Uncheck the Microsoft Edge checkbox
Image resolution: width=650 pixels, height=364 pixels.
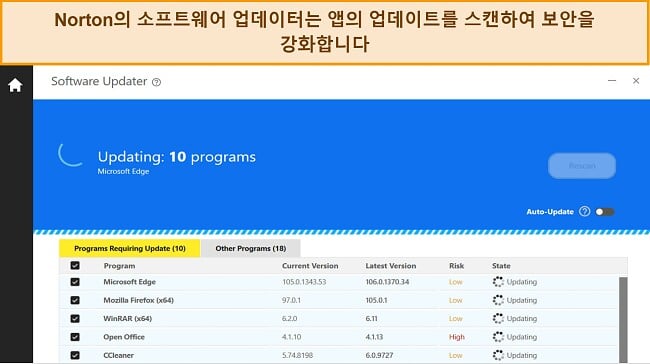click(x=75, y=282)
